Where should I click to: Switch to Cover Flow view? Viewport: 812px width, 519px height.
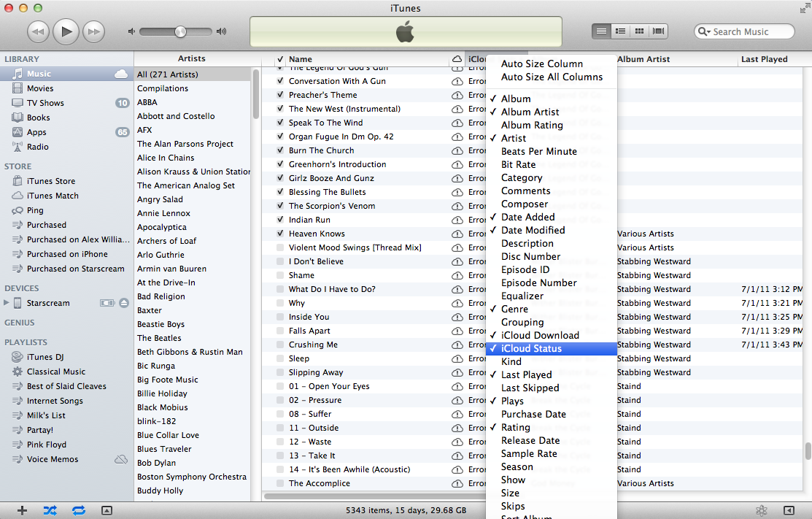659,31
